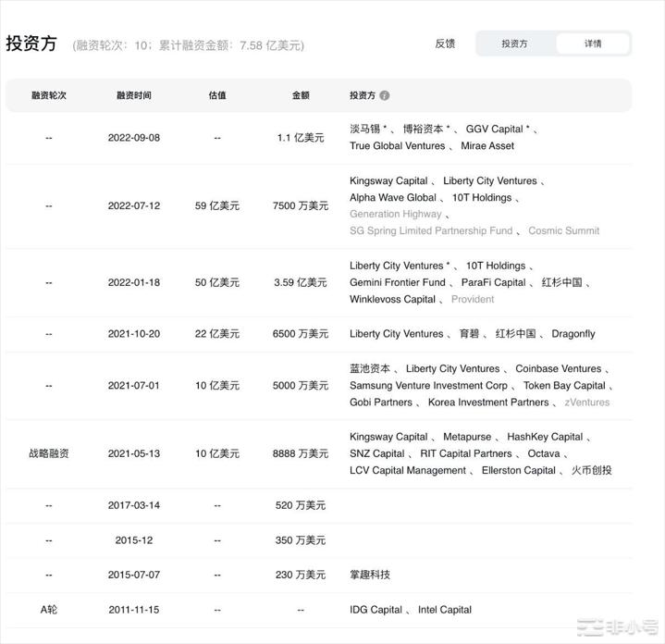The height and width of the screenshot is (644, 665).
Task: Open investor SNZ Capital
Action: pyautogui.click(x=376, y=454)
